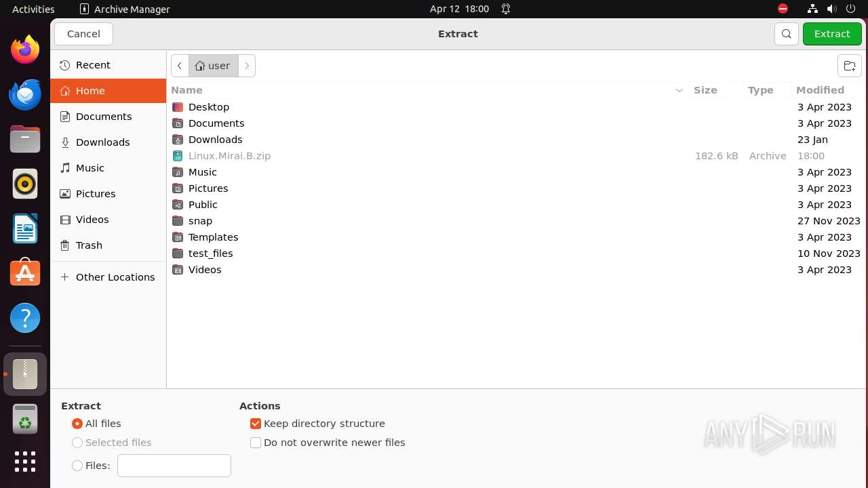Click the 10 Nov 2023 modified date
Viewport: 868px width, 488px height.
(829, 253)
